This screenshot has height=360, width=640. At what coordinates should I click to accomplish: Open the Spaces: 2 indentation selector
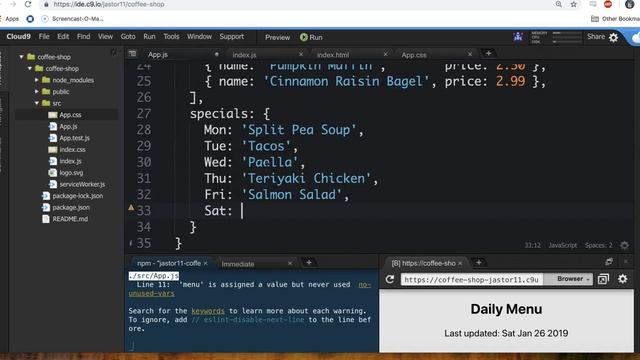598,245
